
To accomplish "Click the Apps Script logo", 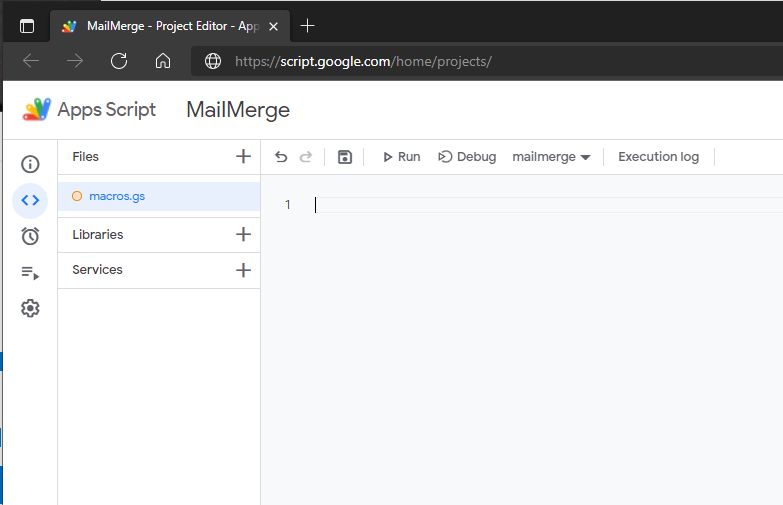I will 36,109.
